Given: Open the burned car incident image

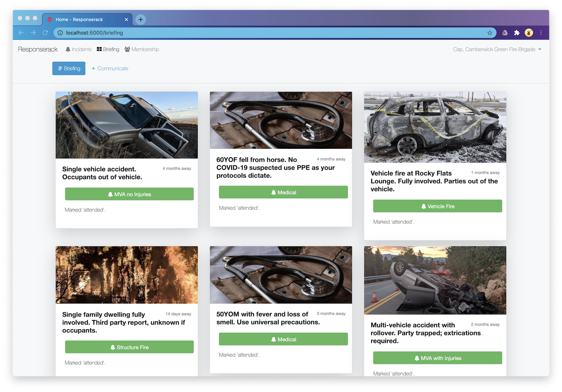Looking at the screenshot, I should pyautogui.click(x=435, y=127).
